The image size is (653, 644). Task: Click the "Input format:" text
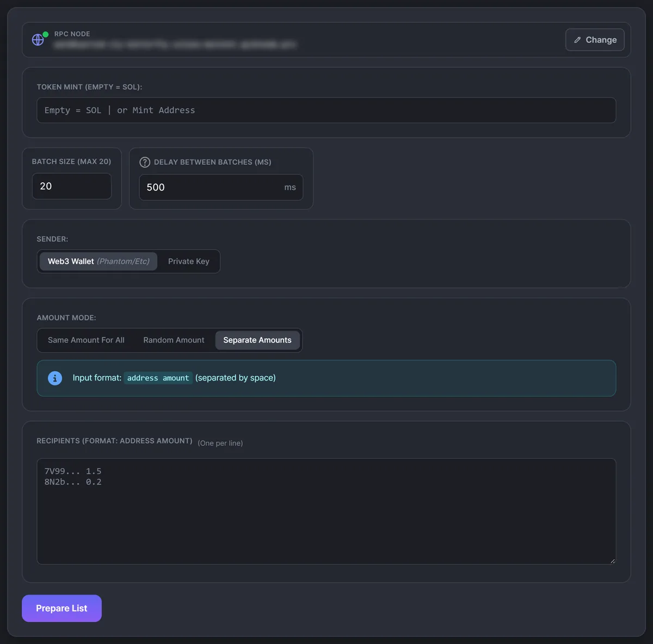pos(97,378)
